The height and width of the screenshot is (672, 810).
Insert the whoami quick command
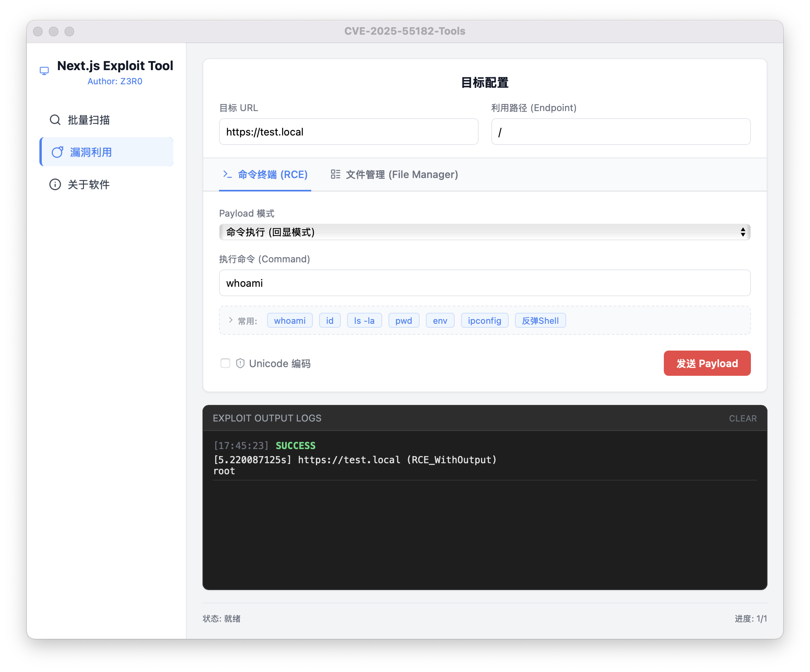point(290,321)
